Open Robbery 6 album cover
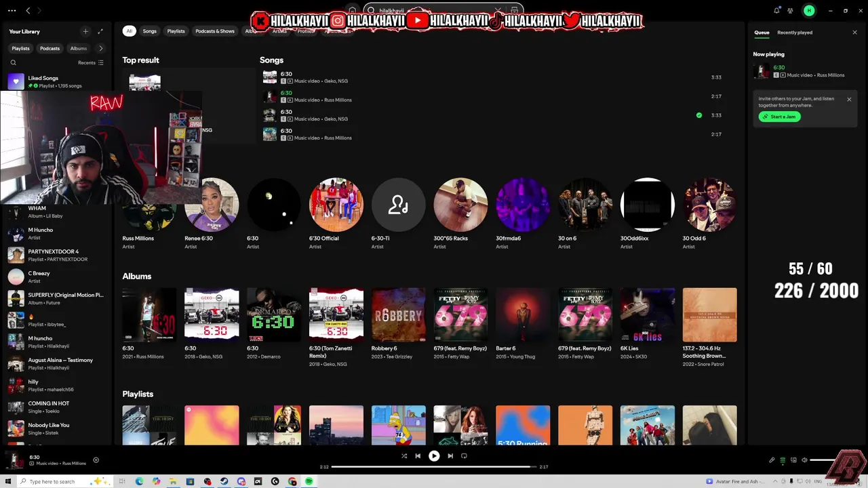868x488 pixels. click(399, 315)
